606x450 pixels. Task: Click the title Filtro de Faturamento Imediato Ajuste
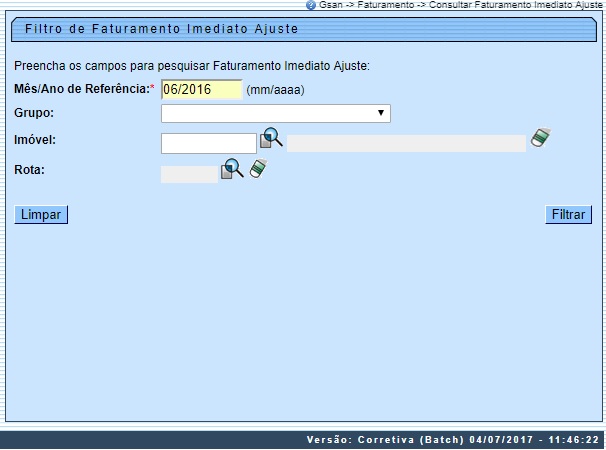click(162, 29)
